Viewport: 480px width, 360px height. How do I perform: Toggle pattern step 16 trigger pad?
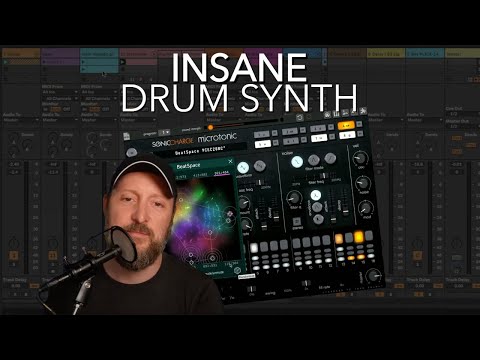(369, 235)
